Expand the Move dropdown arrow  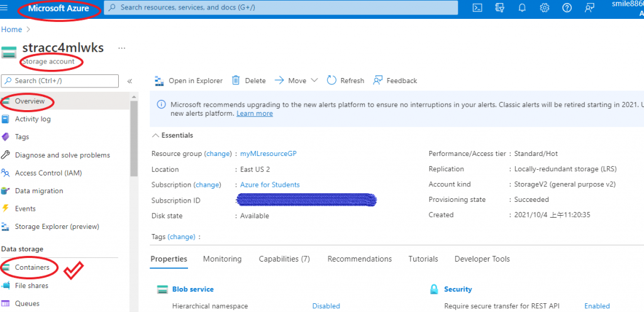tap(314, 81)
